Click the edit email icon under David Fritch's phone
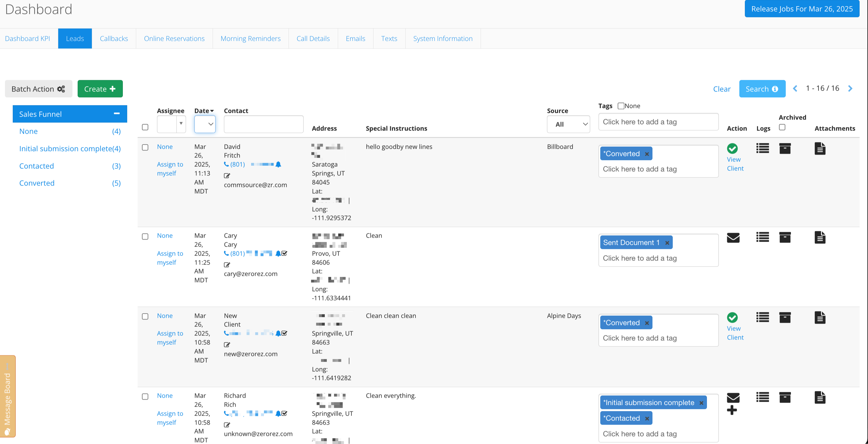 (x=227, y=176)
